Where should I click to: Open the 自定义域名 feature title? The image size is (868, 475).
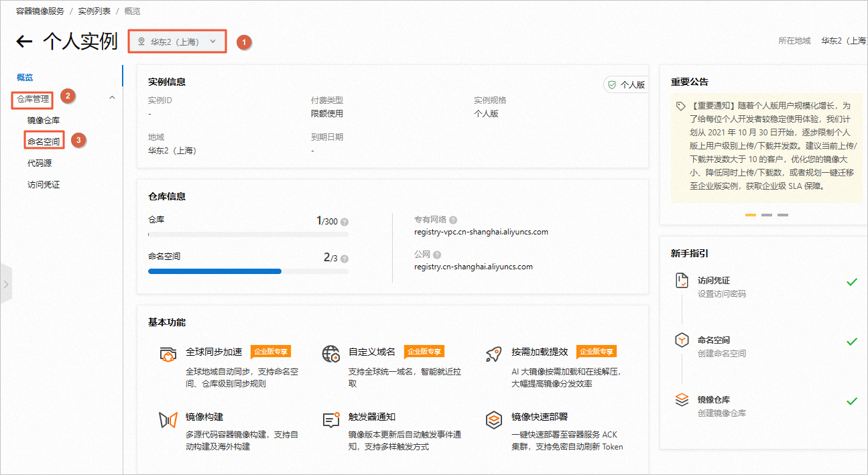point(372,352)
